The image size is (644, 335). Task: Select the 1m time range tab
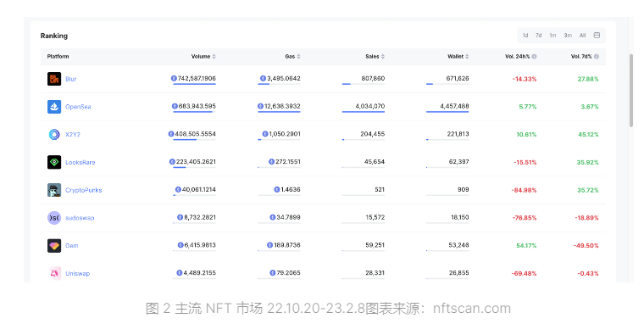coord(552,36)
